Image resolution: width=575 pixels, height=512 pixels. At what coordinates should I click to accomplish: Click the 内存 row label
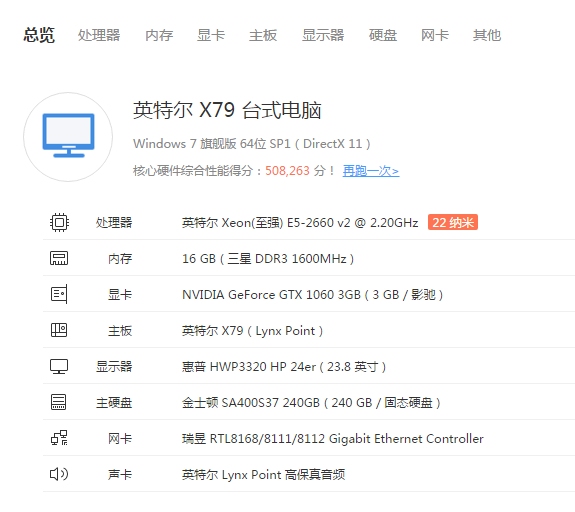120,259
